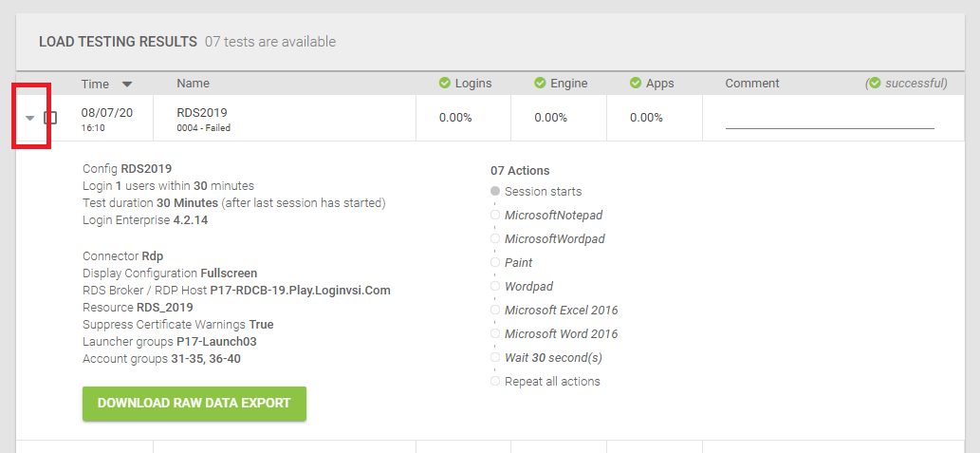Click the Wordpad action item

point(528,287)
